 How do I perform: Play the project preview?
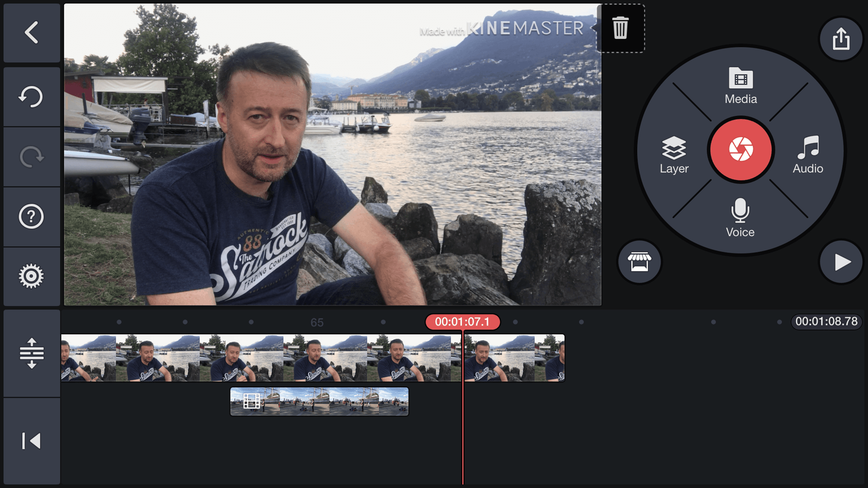click(841, 262)
